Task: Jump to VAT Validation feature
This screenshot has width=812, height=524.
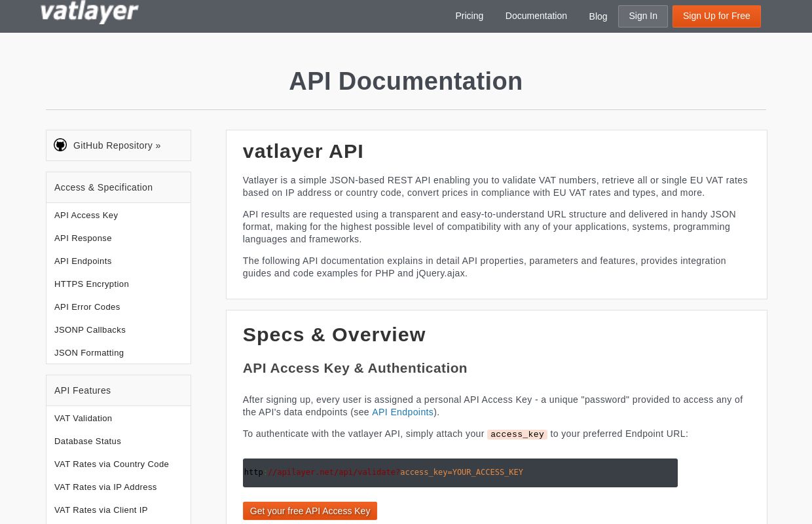Action: [x=83, y=418]
